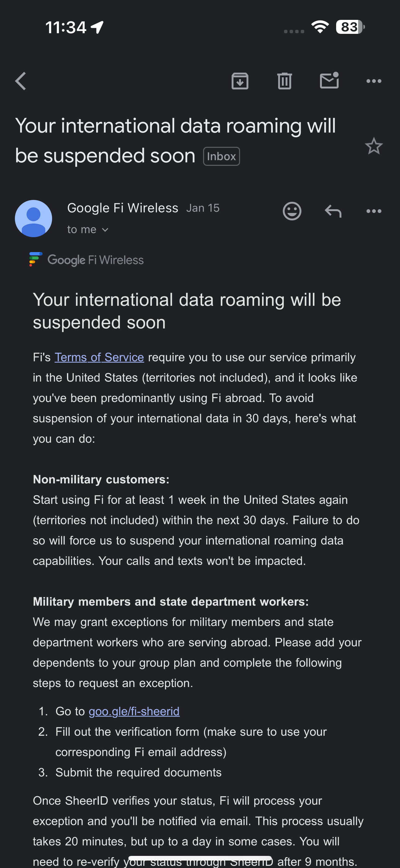The image size is (400, 868).
Task: Mark the email as unread with envelope icon
Action: pos(329,80)
